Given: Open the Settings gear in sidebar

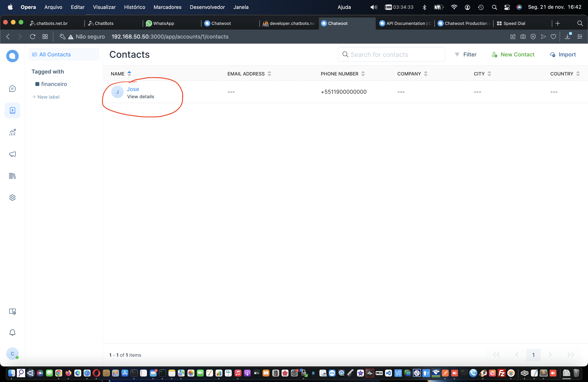Looking at the screenshot, I should coord(12,198).
